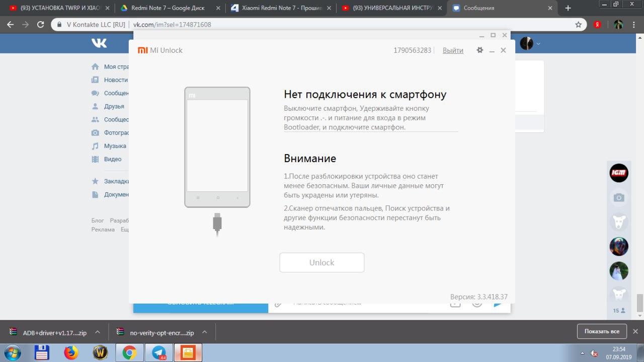Open the floppy disk taskbar app
Screen dimensions: 644x362
(41, 353)
